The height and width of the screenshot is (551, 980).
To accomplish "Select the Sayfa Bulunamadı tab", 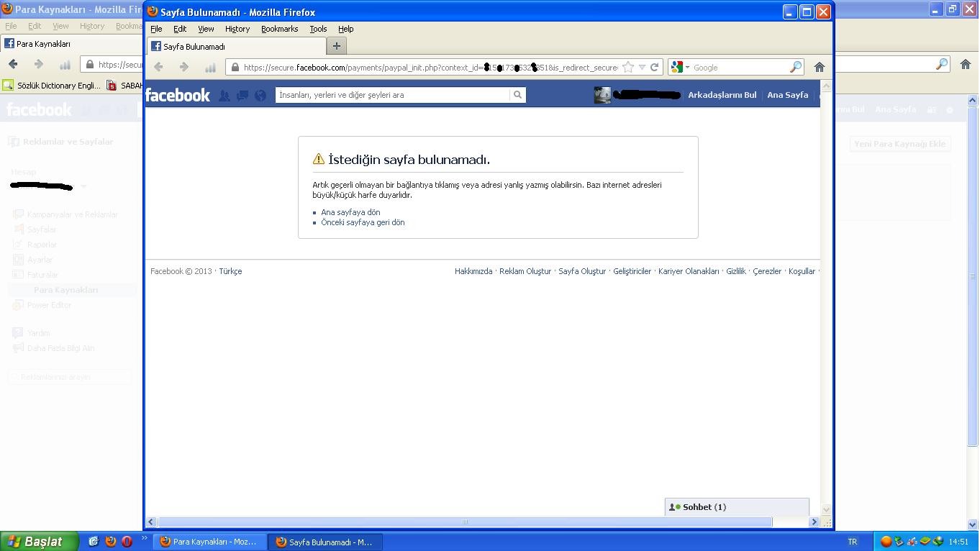I will point(235,46).
